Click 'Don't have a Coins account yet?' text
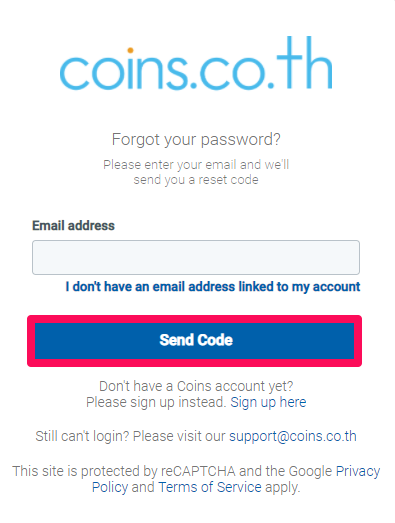 click(x=196, y=386)
